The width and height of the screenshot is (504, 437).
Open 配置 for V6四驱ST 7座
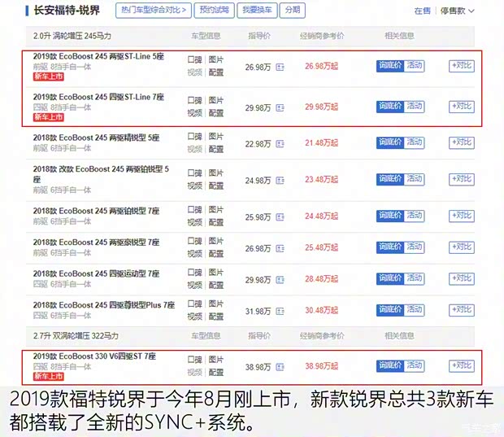pyautogui.click(x=216, y=373)
